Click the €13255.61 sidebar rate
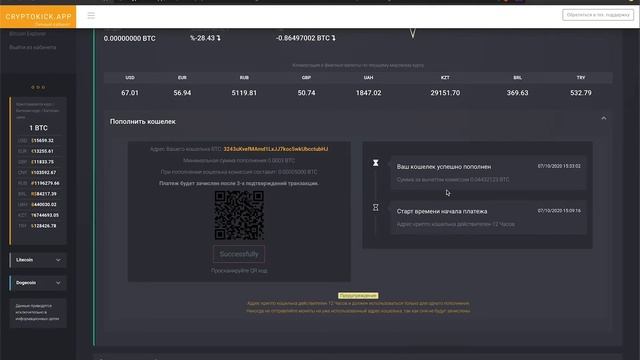640x360 pixels. pyautogui.click(x=42, y=151)
